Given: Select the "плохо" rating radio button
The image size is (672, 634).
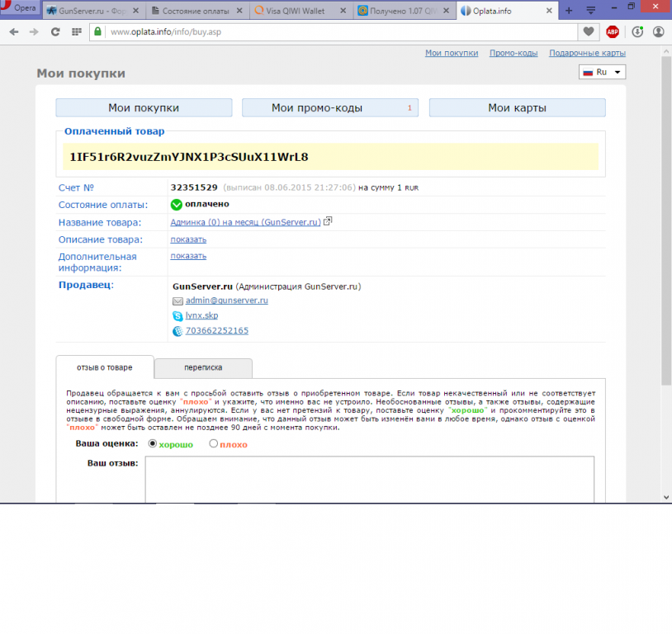Looking at the screenshot, I should [x=214, y=443].
